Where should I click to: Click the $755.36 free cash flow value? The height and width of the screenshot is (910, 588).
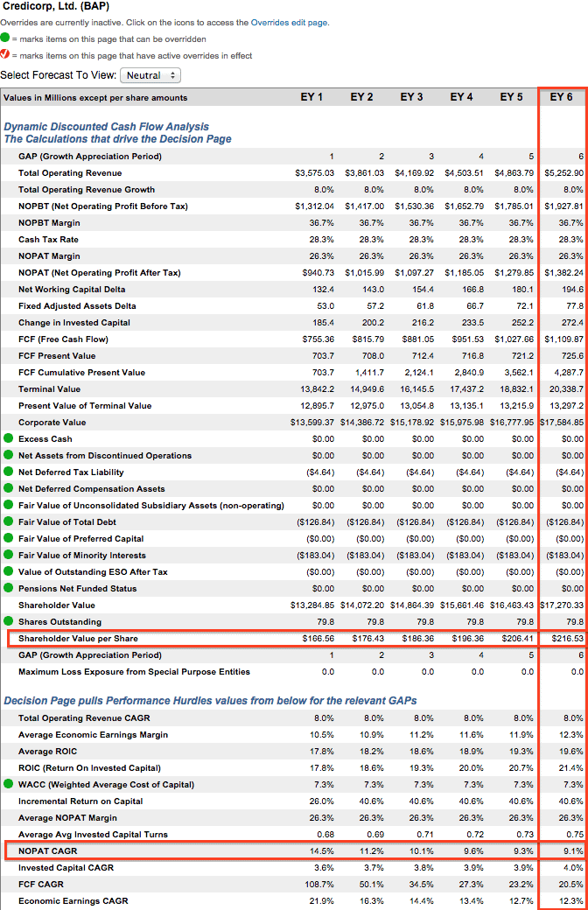[x=318, y=339]
